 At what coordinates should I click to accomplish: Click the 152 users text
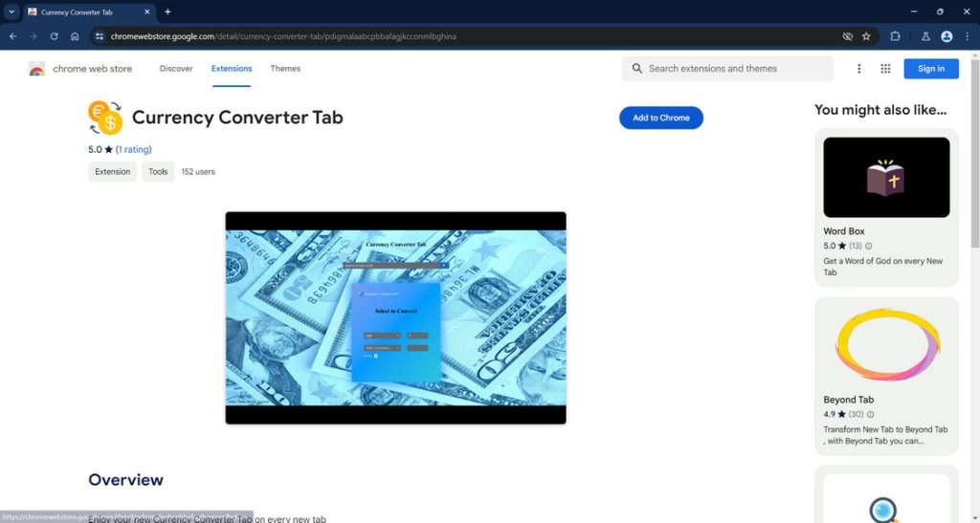coord(198,172)
